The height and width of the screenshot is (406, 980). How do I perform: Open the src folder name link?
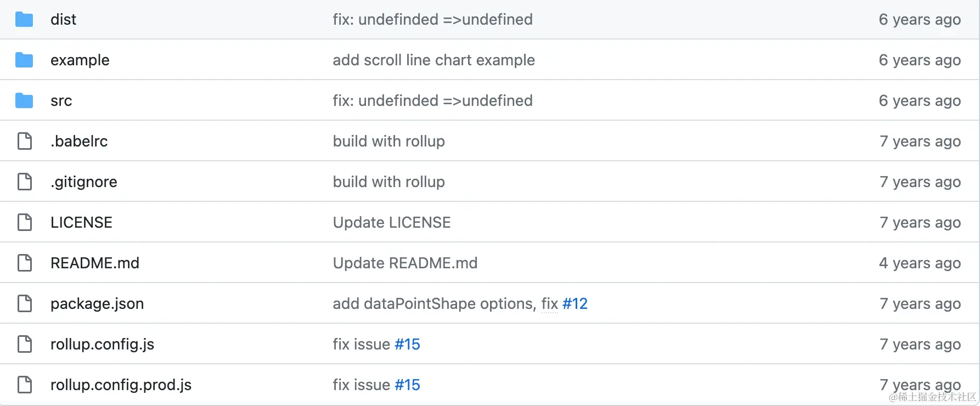(61, 101)
